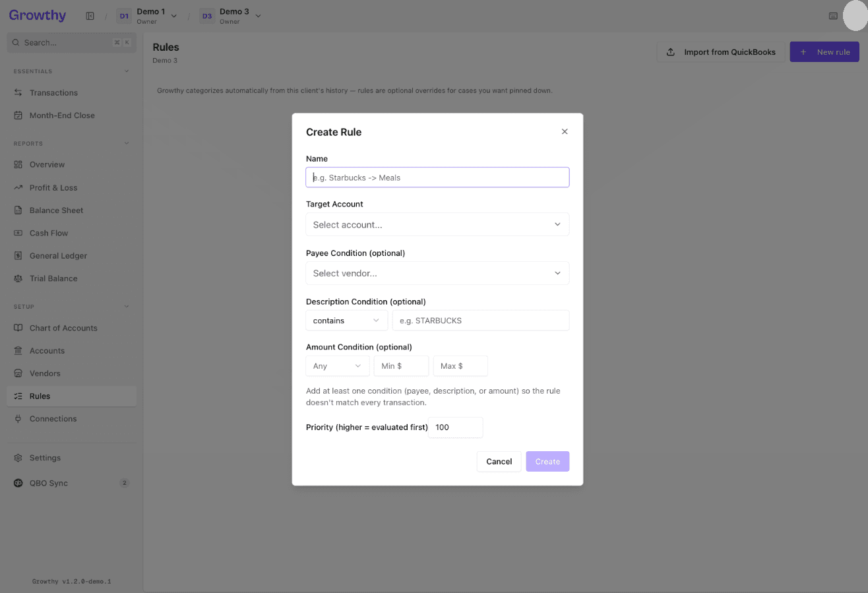This screenshot has height=593, width=868.
Task: Click the Settings gear icon
Action: click(x=18, y=458)
